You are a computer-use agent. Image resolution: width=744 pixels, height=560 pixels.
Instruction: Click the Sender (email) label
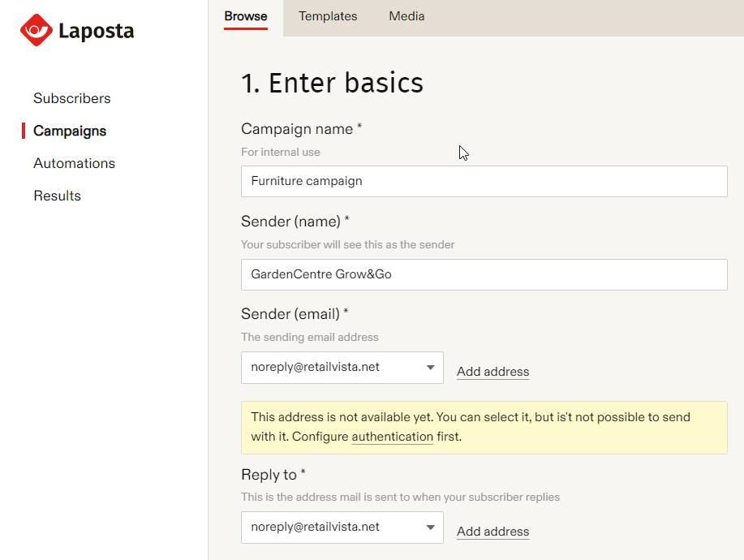[x=294, y=314]
